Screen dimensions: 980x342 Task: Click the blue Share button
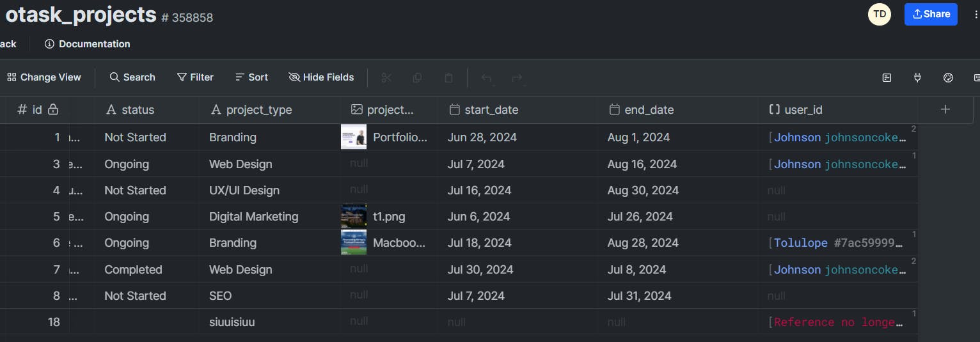(x=930, y=14)
